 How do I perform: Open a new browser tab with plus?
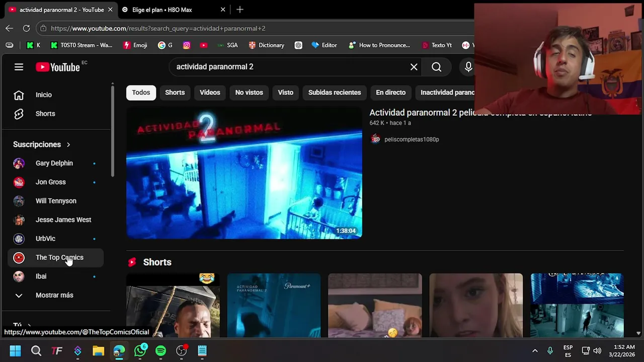point(240,10)
